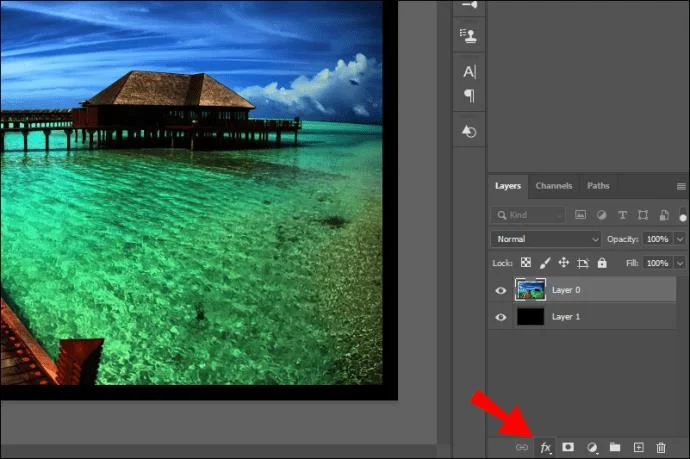Switch to the Paths tab

[598, 186]
